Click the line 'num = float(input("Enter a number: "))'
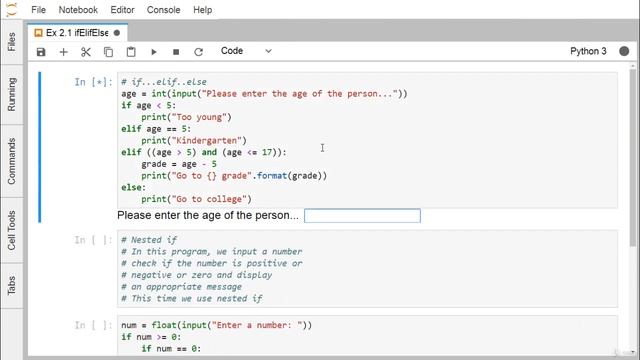 (216, 325)
